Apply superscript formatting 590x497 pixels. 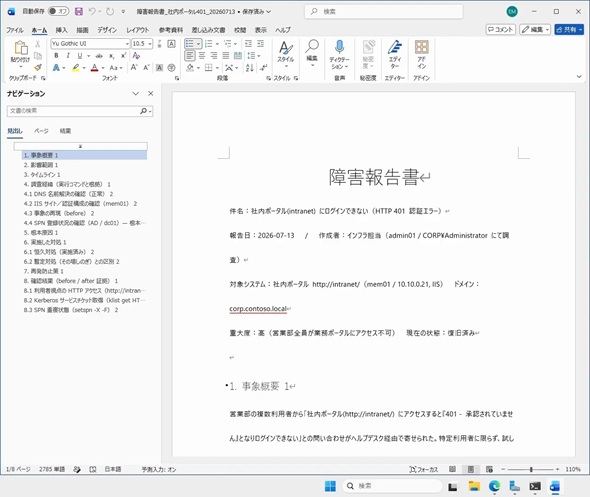click(123, 56)
